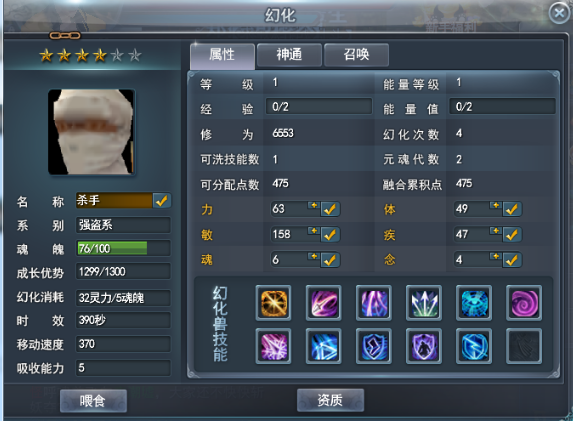Select the purple shield silhouette skill icon
The height and width of the screenshot is (421, 573).
tap(424, 346)
